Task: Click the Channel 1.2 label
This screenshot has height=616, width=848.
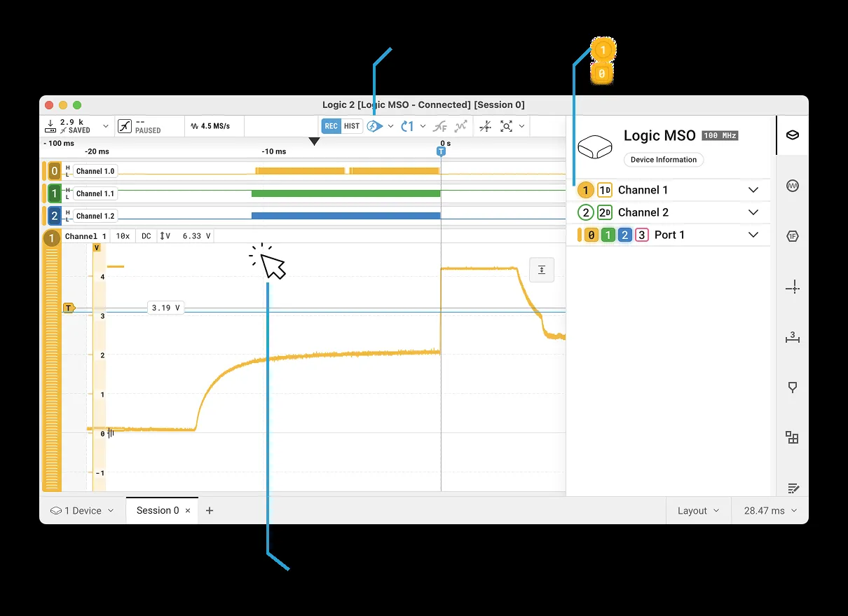Action: tap(95, 216)
